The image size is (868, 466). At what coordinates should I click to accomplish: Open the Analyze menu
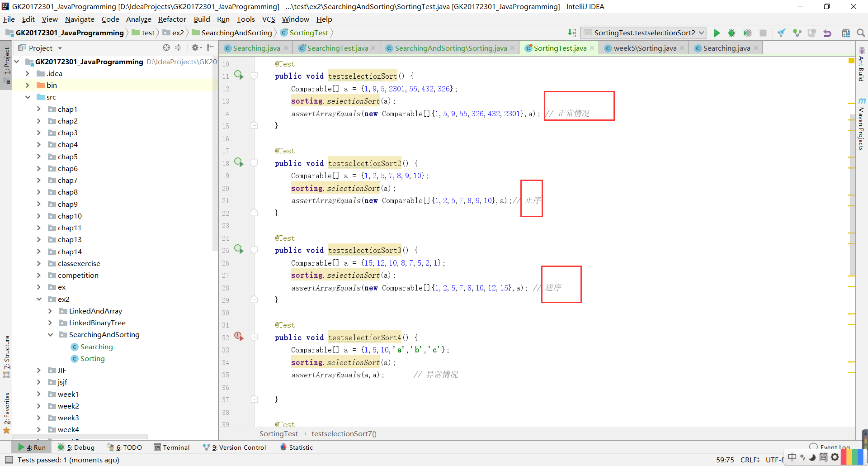pyautogui.click(x=138, y=19)
